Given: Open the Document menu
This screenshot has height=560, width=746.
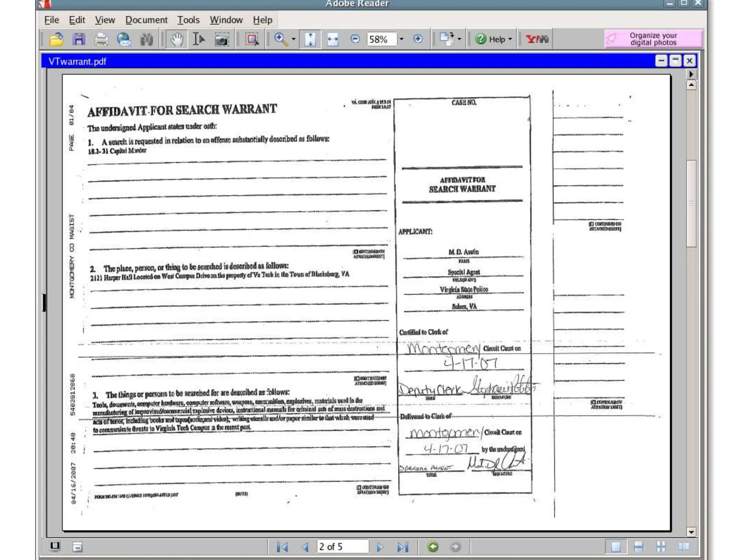Looking at the screenshot, I should (146, 20).
